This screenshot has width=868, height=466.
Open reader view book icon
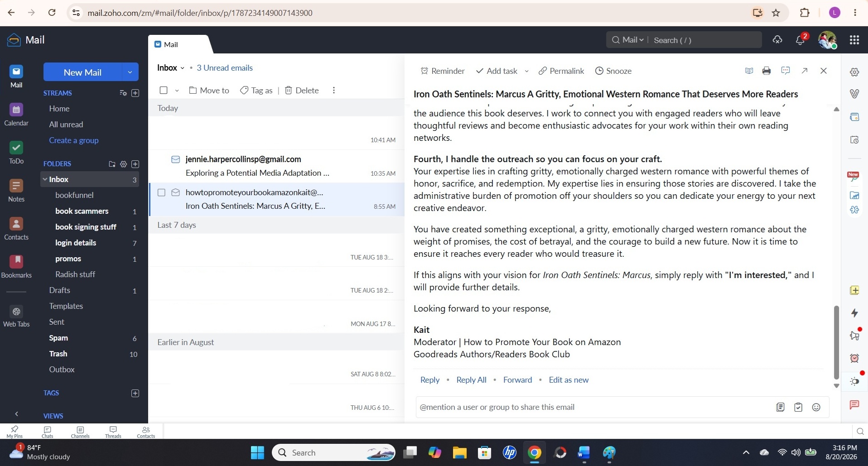click(749, 71)
